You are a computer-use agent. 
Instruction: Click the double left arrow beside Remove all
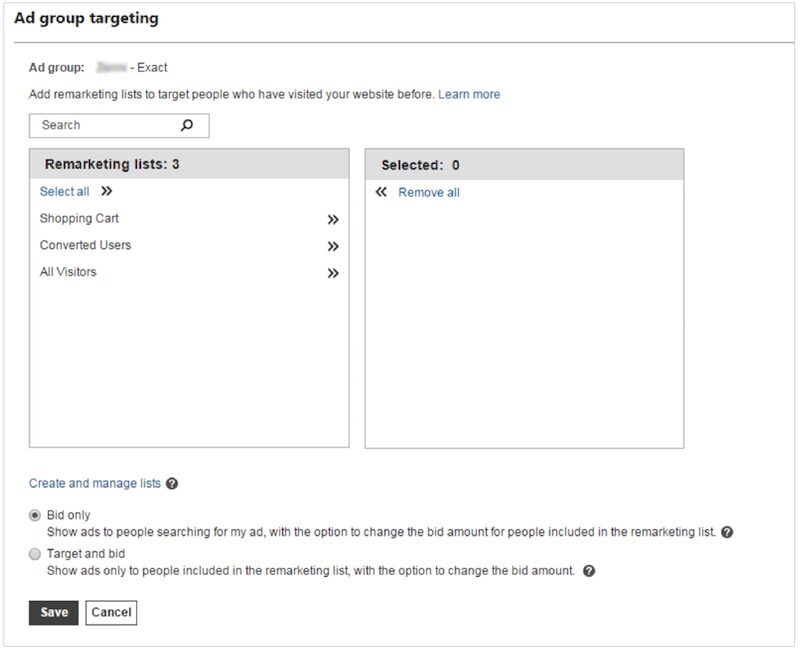coord(381,192)
